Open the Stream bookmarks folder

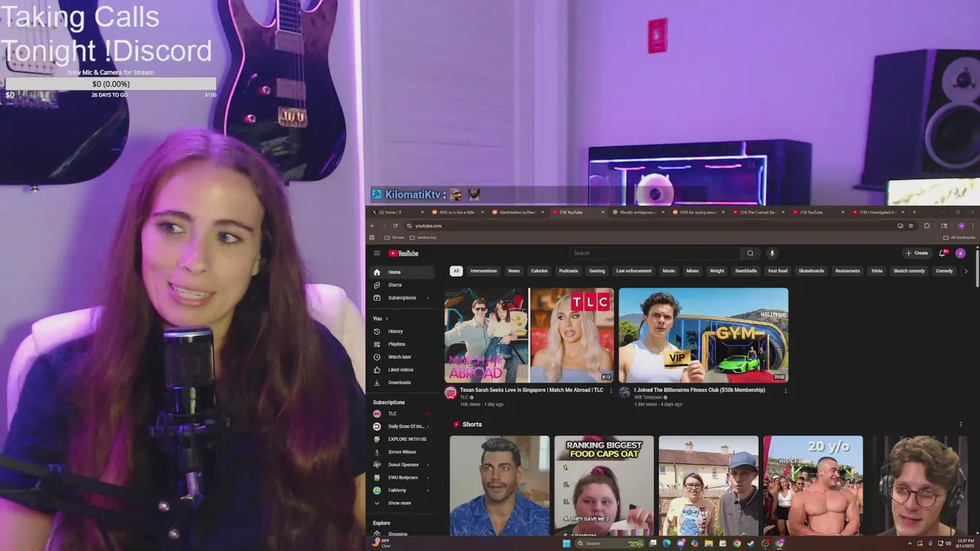pyautogui.click(x=394, y=237)
